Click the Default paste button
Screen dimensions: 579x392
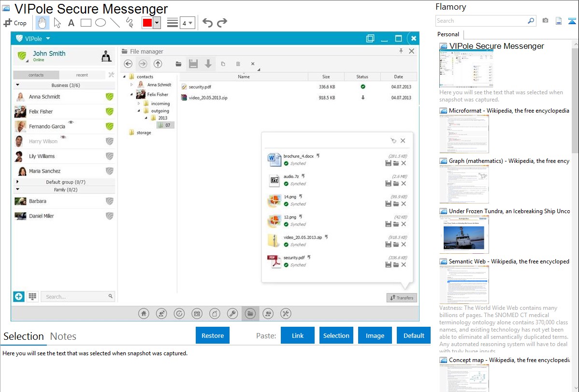tap(414, 335)
